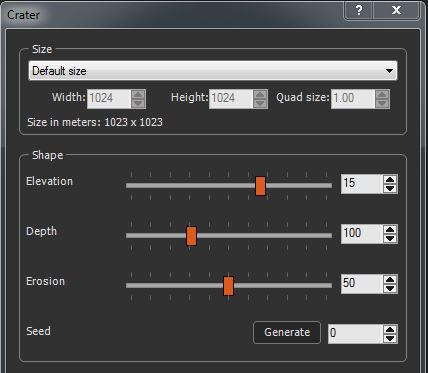
Task: Click the Generate seed button
Action: coord(287,332)
